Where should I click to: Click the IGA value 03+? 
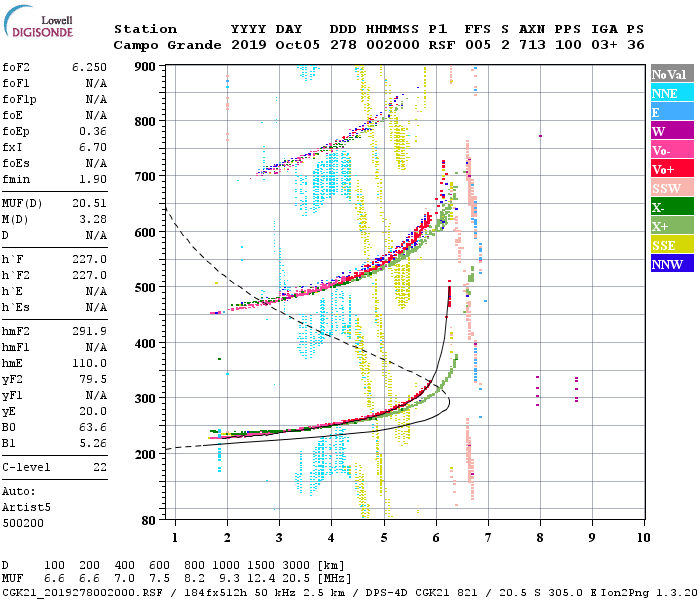[x=604, y=45]
